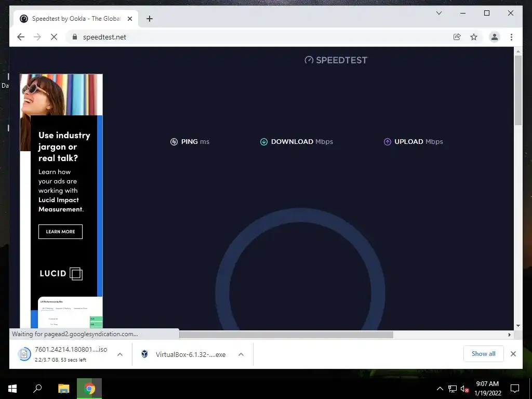532x399 pixels.
Task: Click the muted volume tray icon
Action: point(464,389)
